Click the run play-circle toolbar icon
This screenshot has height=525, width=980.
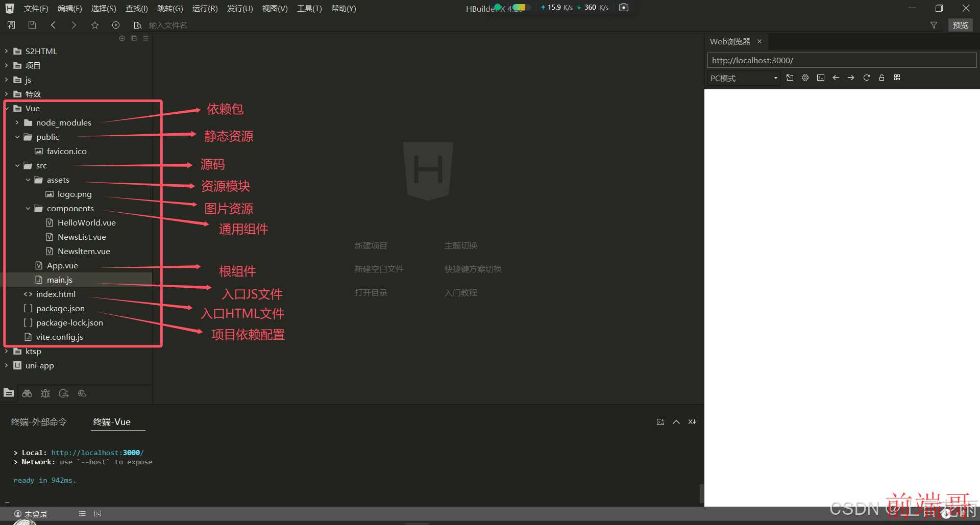[x=116, y=25]
